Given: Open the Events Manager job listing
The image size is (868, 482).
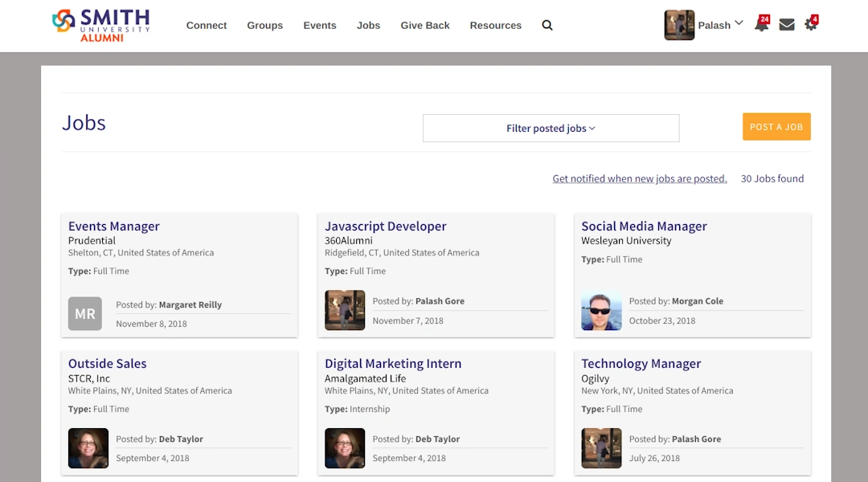Looking at the screenshot, I should tap(113, 227).
